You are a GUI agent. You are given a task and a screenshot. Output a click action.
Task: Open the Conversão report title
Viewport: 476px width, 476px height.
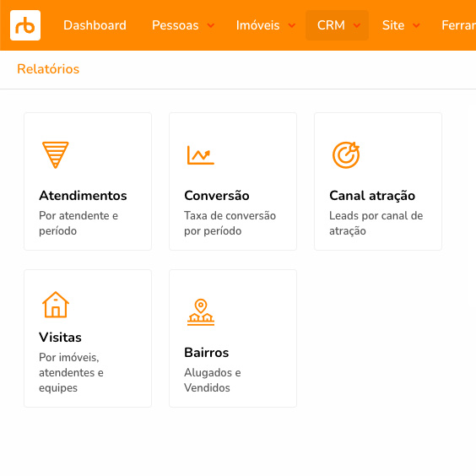[217, 196]
